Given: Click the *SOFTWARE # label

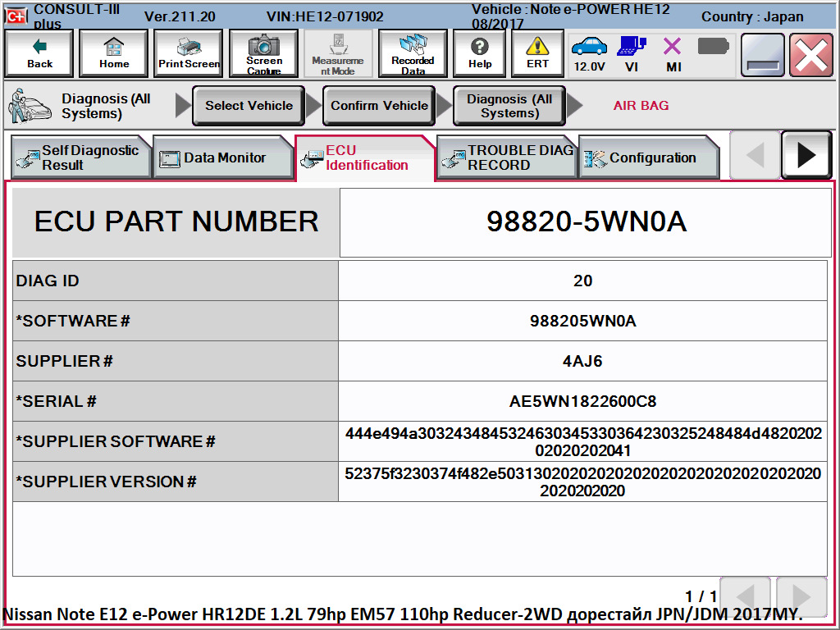Looking at the screenshot, I should point(176,321).
